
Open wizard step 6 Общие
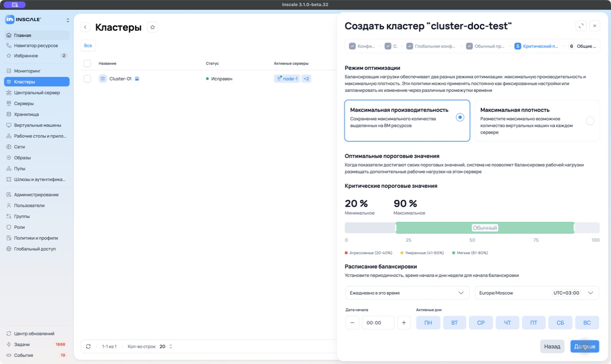click(582, 46)
